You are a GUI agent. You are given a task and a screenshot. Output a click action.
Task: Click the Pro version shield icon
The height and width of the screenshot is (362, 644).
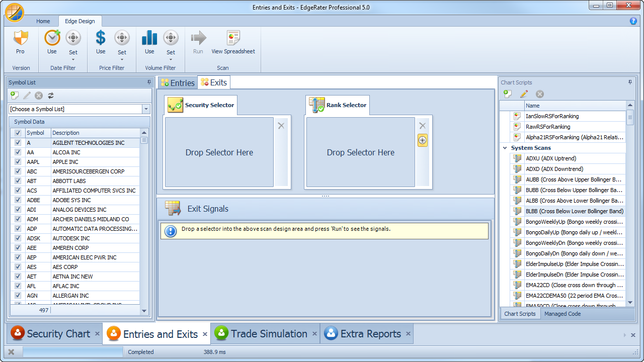pos(20,38)
